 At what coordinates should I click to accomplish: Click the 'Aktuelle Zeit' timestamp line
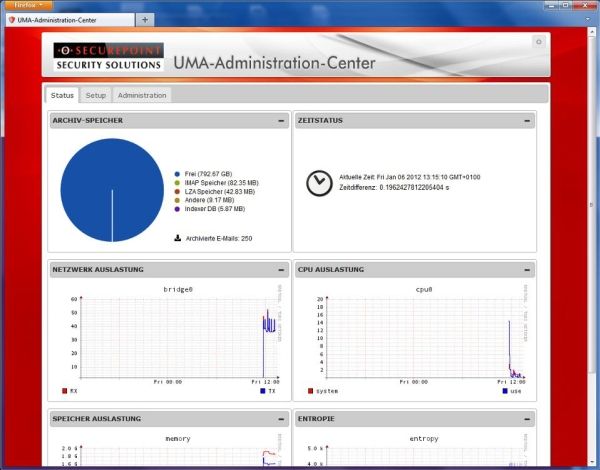(410, 177)
